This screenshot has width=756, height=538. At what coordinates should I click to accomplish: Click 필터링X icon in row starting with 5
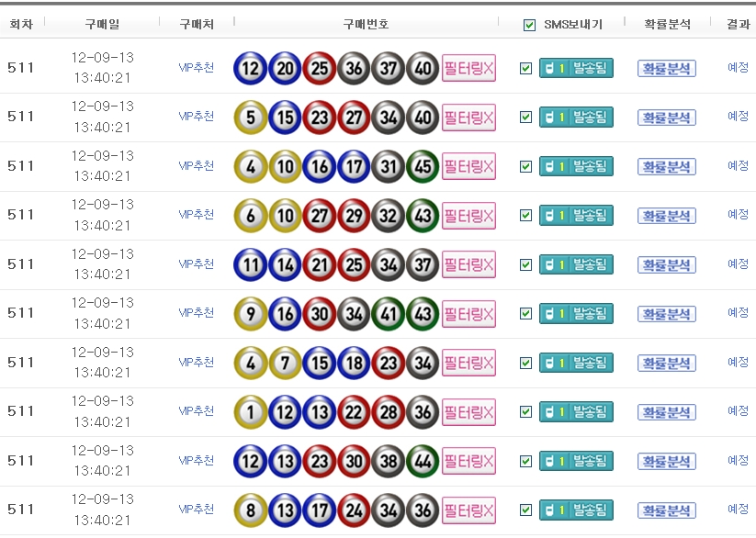tap(468, 117)
